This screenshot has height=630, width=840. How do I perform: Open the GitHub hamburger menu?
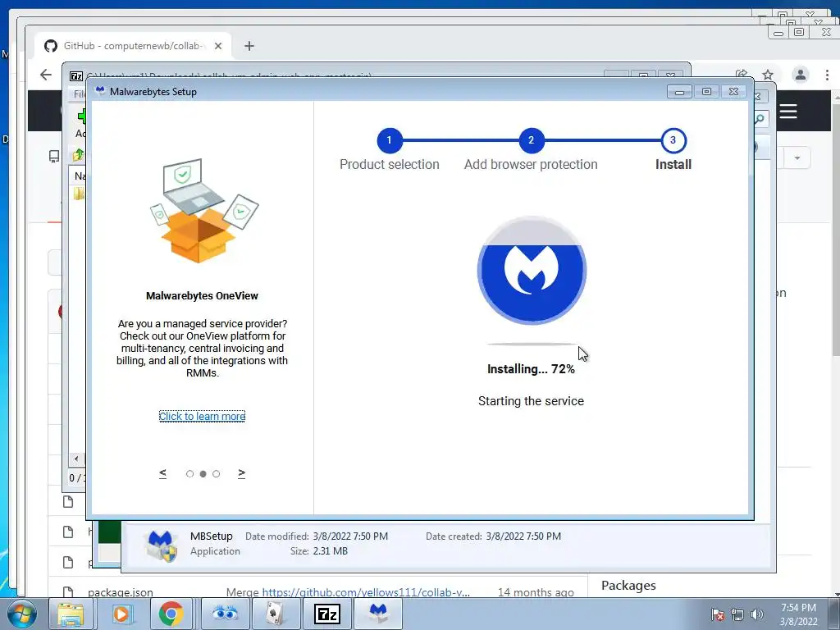788,112
